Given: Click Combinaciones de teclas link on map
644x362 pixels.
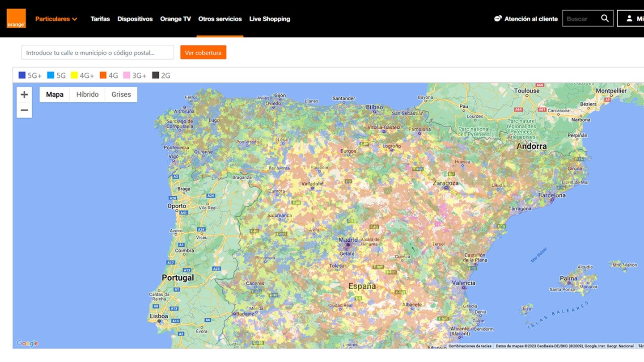Looking at the screenshot, I should pyautogui.click(x=469, y=346).
